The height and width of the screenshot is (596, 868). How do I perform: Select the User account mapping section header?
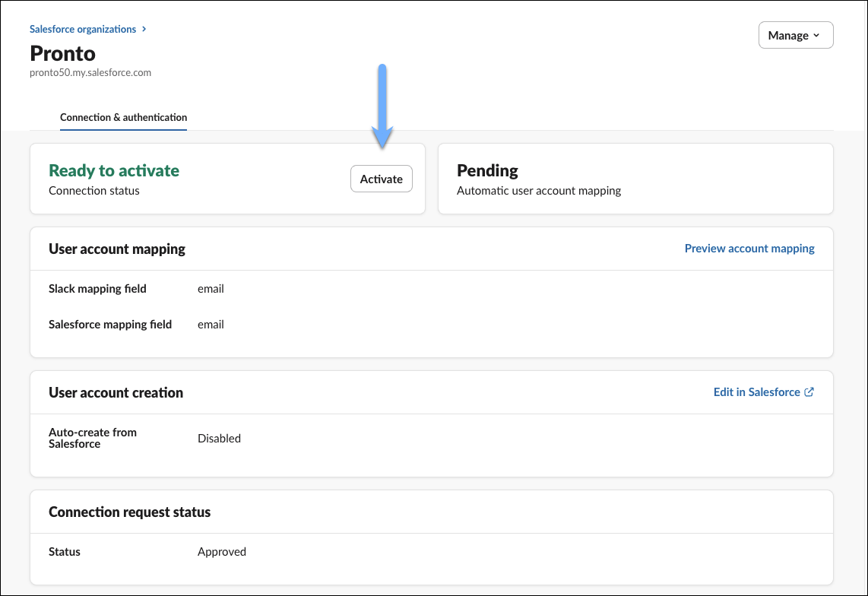tap(116, 249)
